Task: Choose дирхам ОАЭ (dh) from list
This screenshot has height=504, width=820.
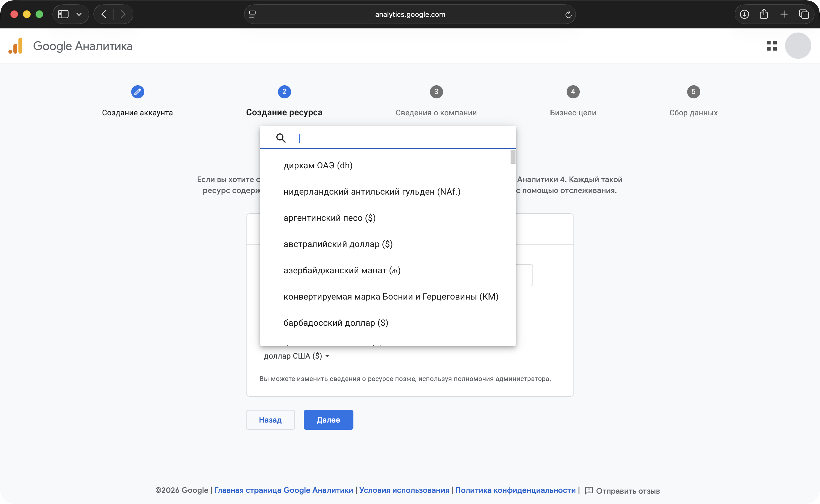Action: (x=385, y=165)
